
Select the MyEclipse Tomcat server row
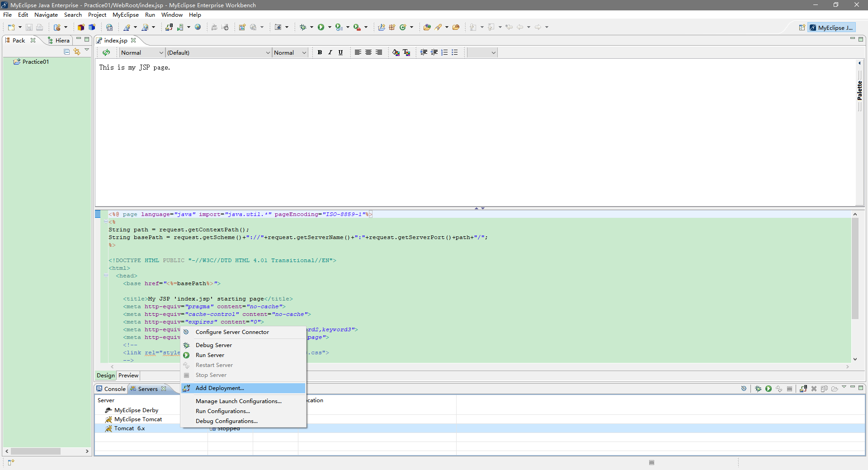coord(138,419)
